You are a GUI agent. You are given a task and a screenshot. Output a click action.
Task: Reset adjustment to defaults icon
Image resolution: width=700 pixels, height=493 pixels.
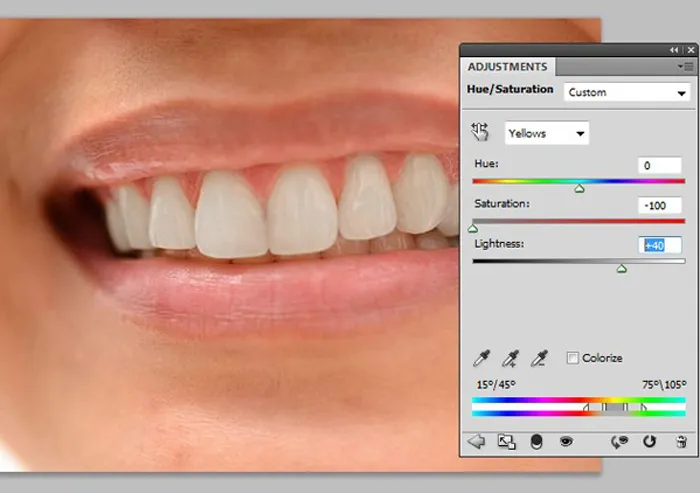coord(648,441)
